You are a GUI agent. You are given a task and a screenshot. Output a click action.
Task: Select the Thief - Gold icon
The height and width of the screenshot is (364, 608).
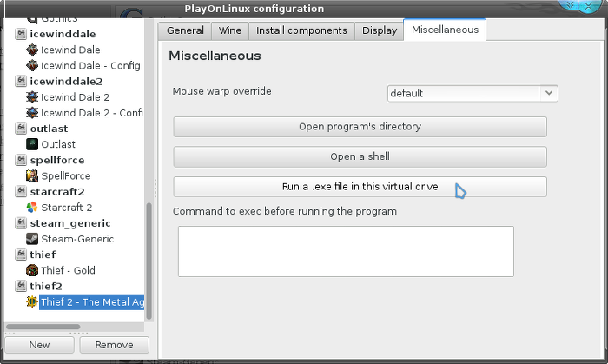32,270
